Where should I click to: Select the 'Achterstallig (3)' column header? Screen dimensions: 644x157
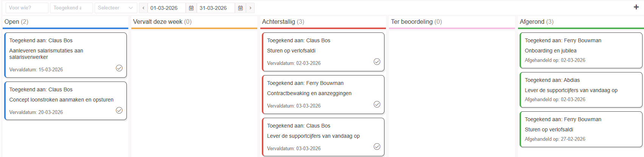283,22
